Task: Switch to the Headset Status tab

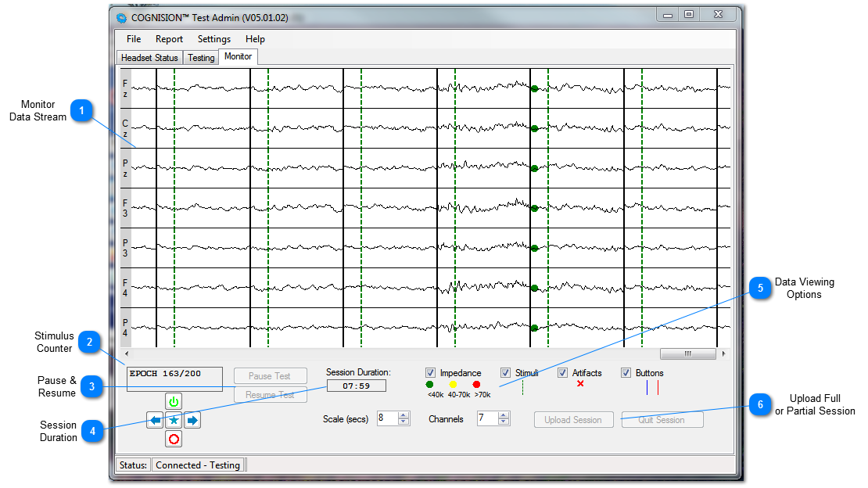Action: [149, 58]
